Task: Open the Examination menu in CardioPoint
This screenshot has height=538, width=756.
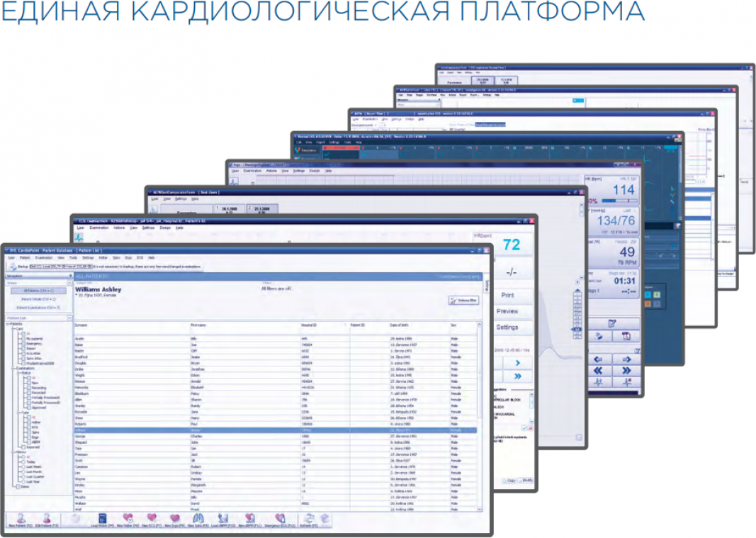Action: pos(44,258)
